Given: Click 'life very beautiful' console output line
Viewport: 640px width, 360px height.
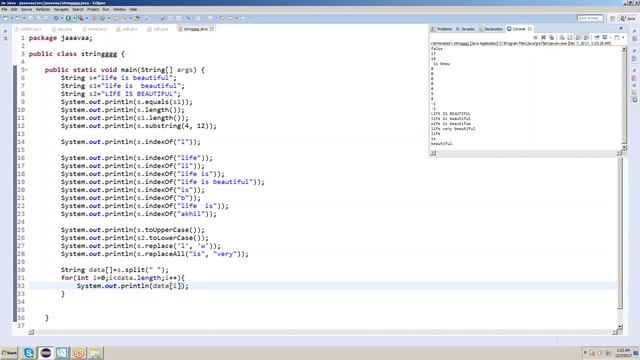Looking at the screenshot, I should point(453,129).
